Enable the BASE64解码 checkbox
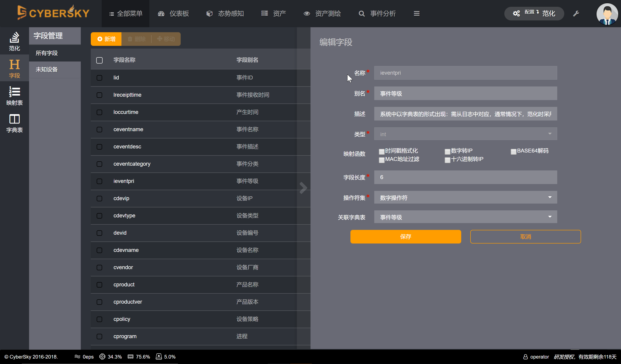This screenshot has width=621, height=364. (513, 151)
